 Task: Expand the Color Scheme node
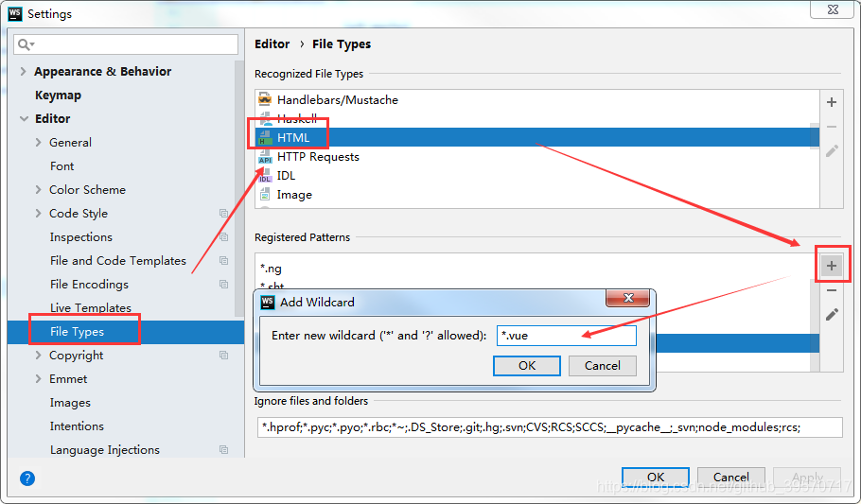coord(38,189)
